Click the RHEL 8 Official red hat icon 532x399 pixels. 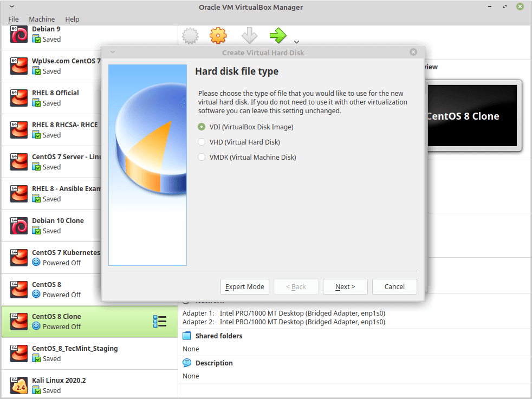[x=18, y=98]
